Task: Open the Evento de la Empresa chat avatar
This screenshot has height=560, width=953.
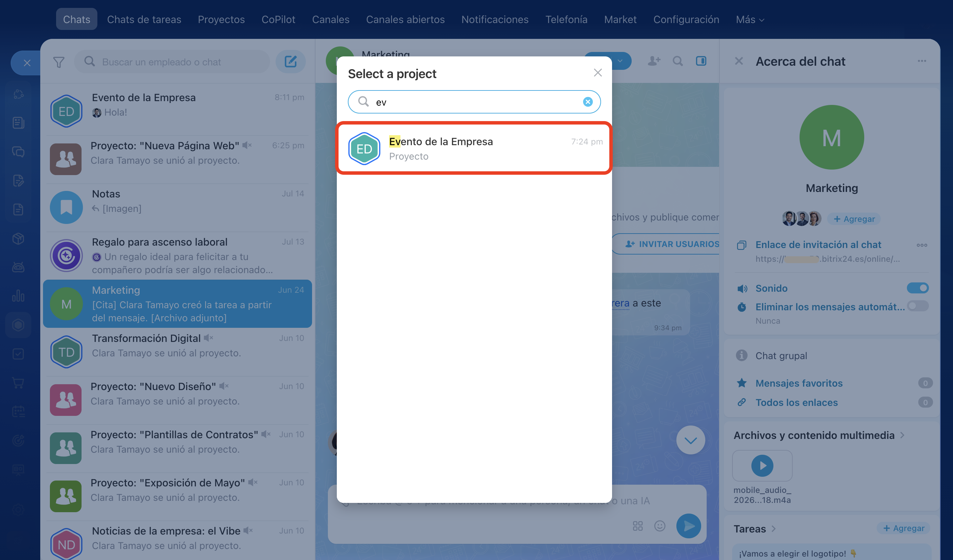Action: [66, 111]
